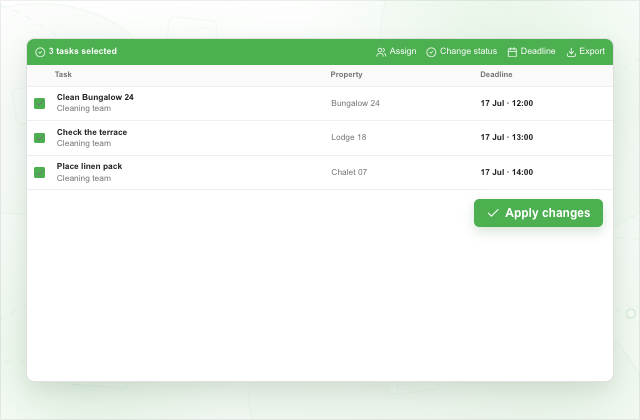Click the 17 Jul · 13:00 deadline

(507, 138)
